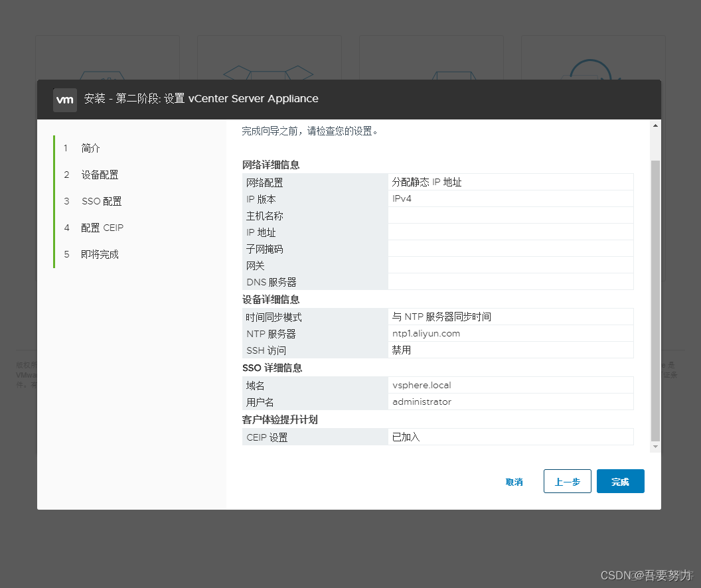Click the 域名 row label
Screen dimensions: 701x588
point(256,386)
